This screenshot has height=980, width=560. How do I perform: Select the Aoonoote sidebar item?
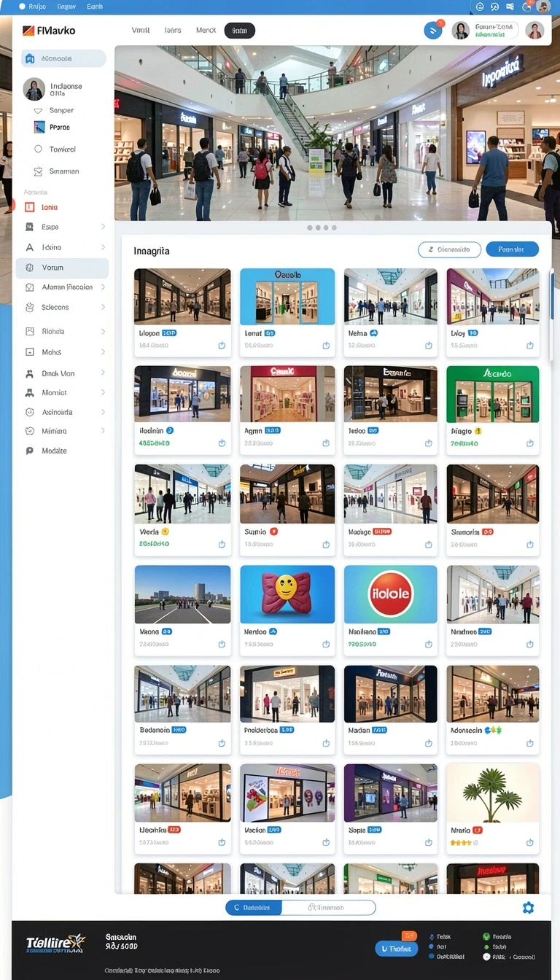coord(63,58)
